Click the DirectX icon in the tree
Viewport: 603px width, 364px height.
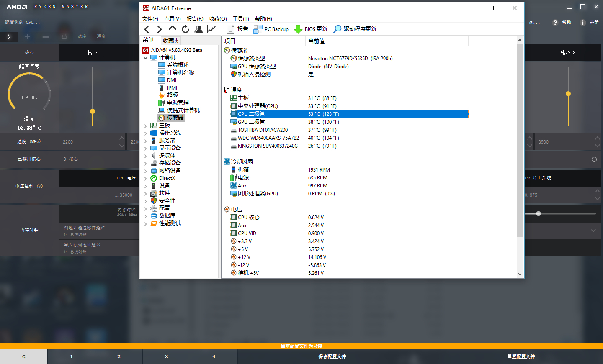(154, 178)
